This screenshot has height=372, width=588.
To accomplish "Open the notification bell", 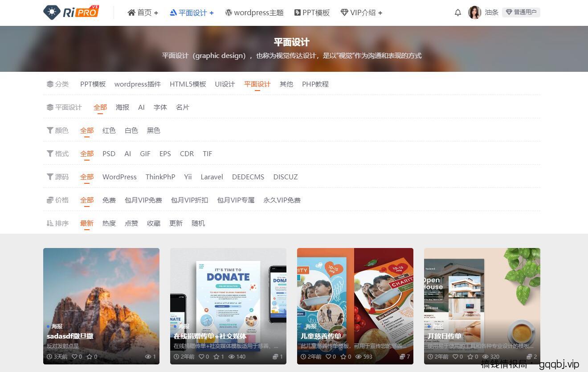I will (457, 12).
